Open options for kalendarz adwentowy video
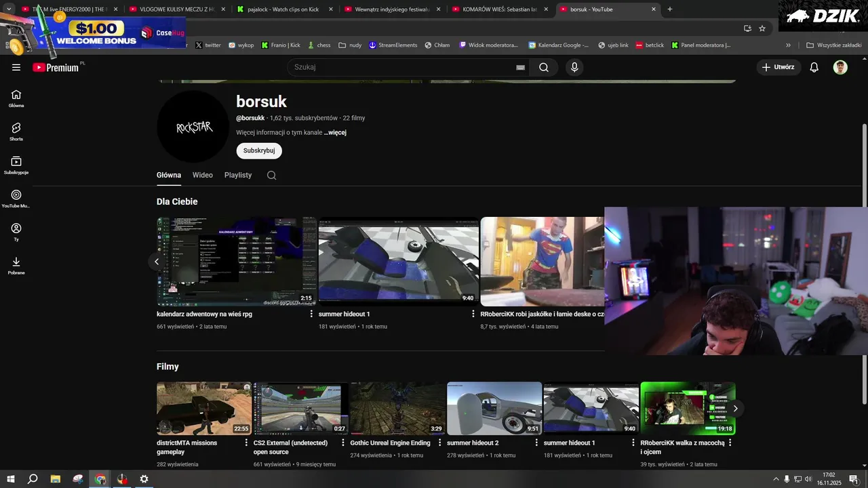This screenshot has height=488, width=868. coord(311,314)
